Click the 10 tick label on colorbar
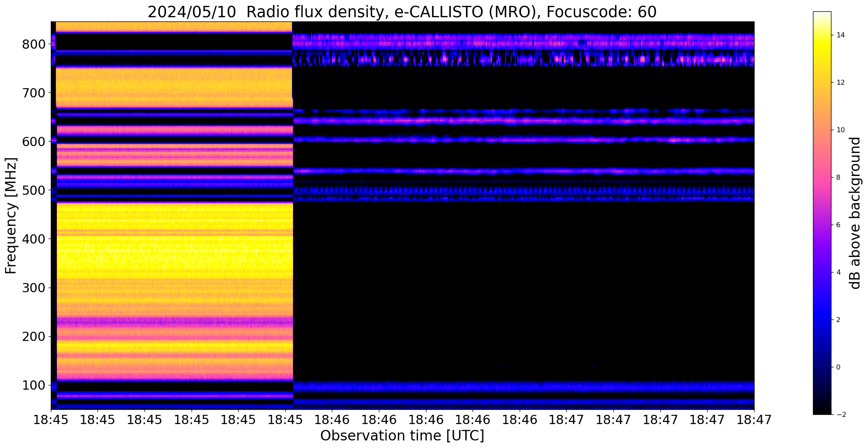Screen dimensions: 868x448 [x=841, y=130]
